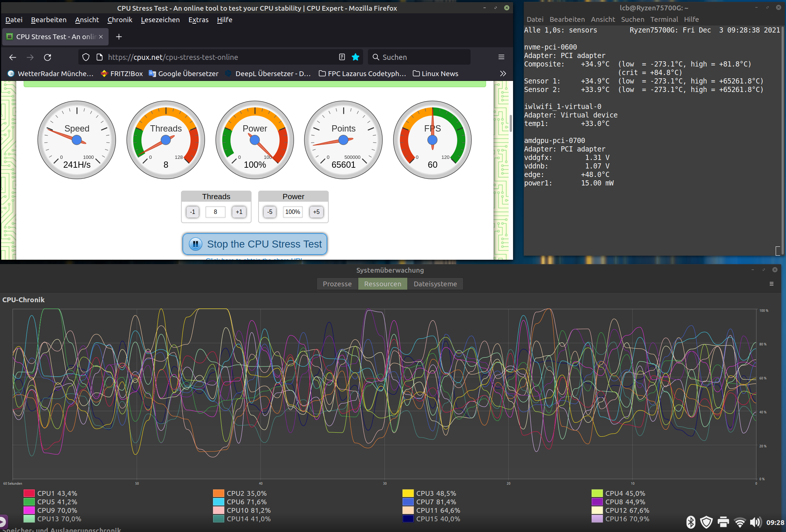Open Firefox hamburger menu

click(501, 57)
